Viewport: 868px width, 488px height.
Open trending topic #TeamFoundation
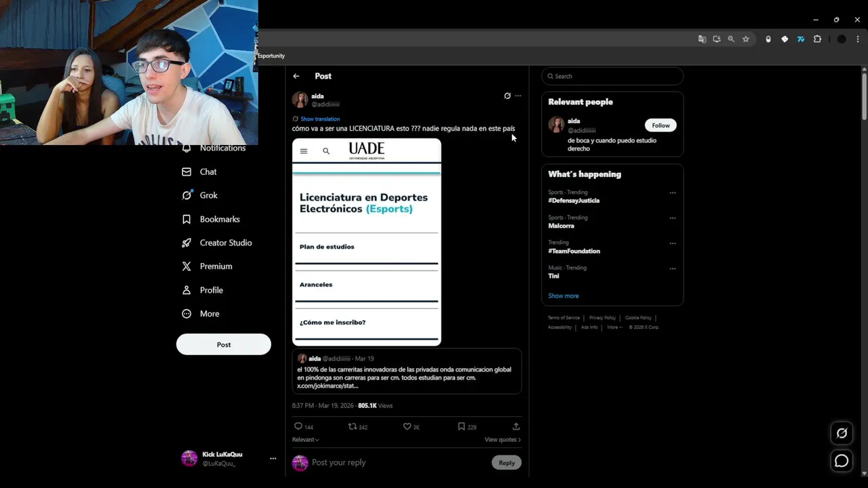[574, 251]
